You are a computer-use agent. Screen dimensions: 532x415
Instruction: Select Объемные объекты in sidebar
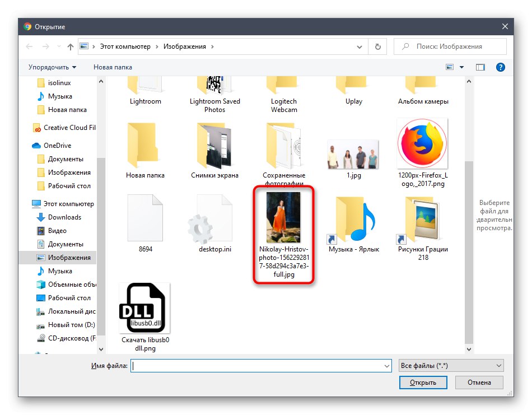click(66, 285)
